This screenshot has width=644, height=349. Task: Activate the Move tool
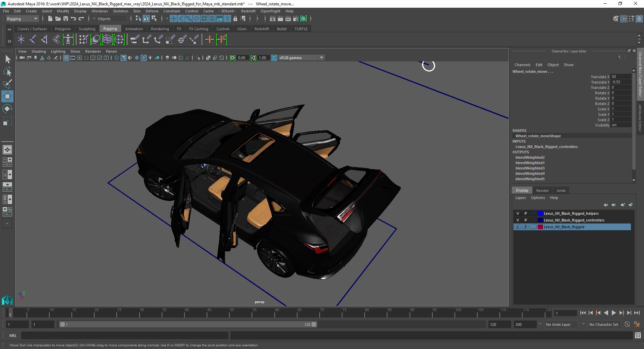[7, 96]
